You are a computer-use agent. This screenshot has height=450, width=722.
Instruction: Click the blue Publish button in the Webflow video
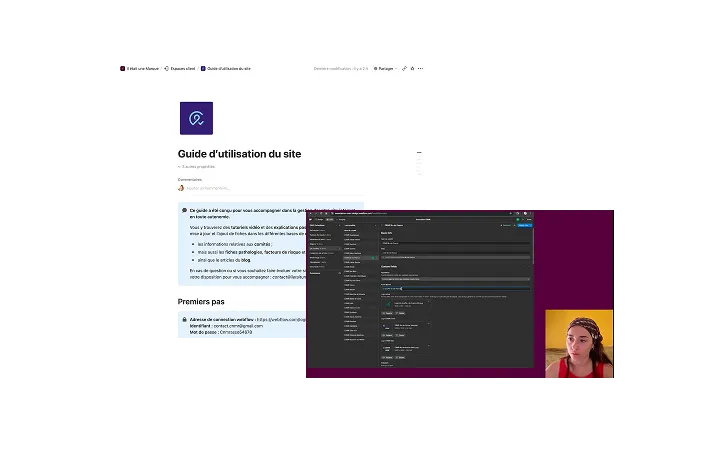[x=524, y=225]
